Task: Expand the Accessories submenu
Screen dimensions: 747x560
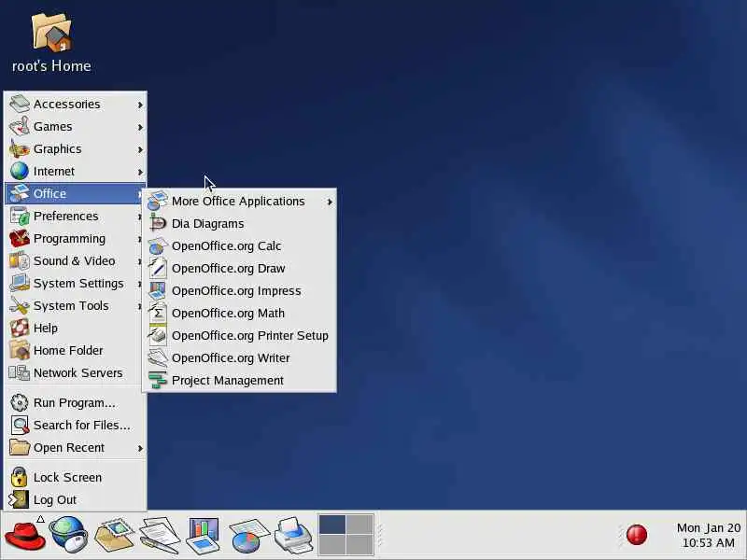Action: point(76,104)
